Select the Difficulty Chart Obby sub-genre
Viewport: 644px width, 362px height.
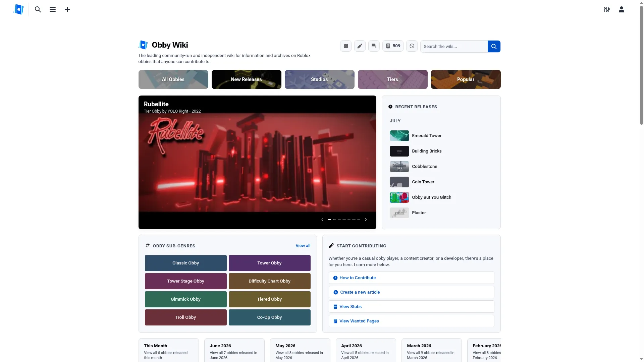point(270,281)
